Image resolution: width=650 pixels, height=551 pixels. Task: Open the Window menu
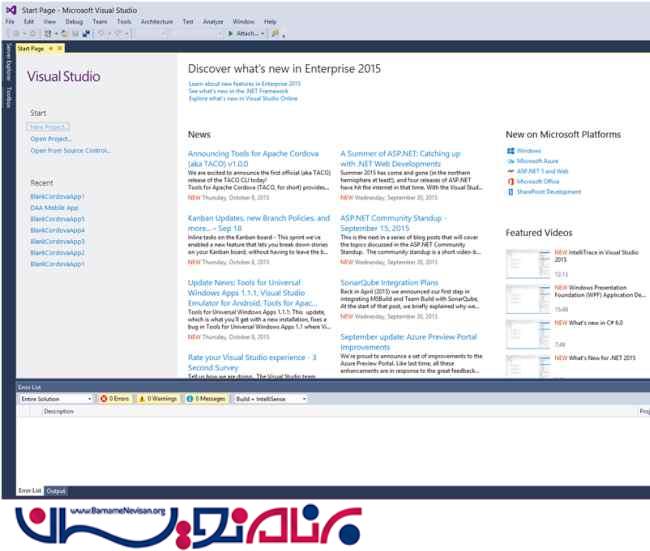(243, 22)
